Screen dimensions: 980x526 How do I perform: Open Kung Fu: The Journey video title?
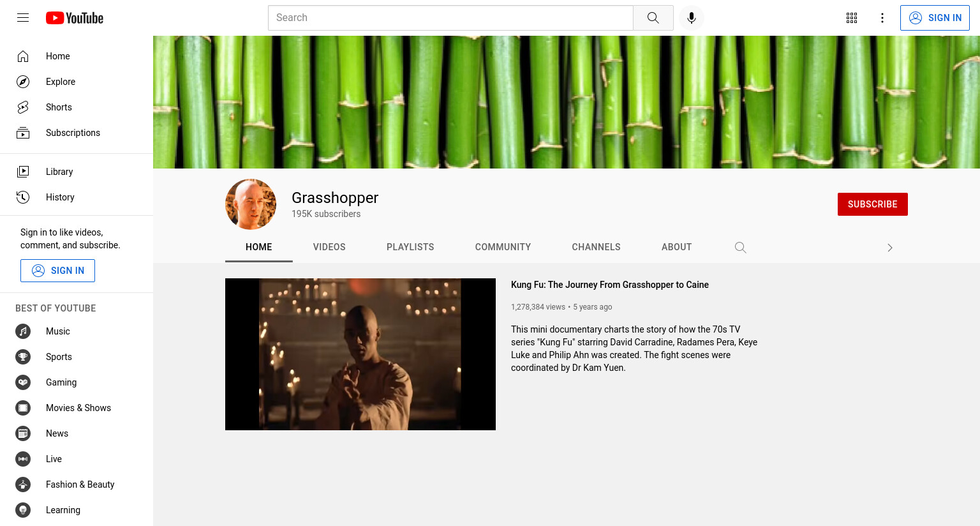(x=610, y=285)
